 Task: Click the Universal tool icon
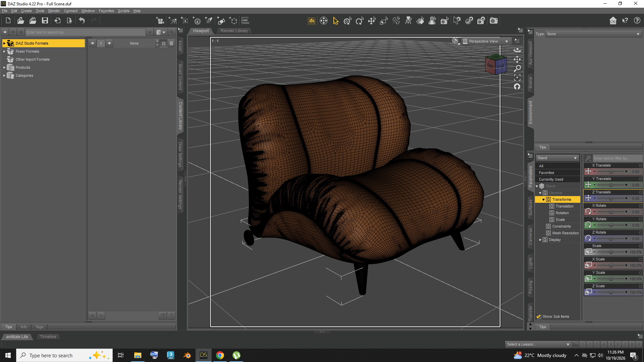[x=347, y=21]
